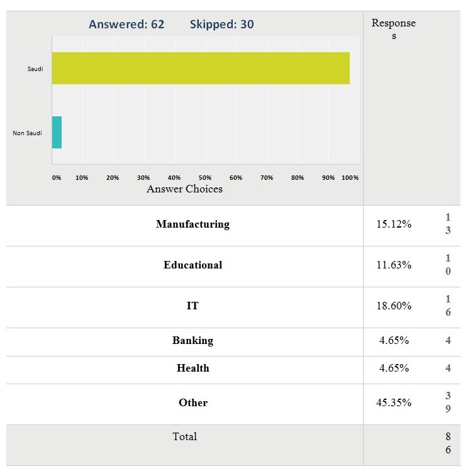The image size is (468, 476).
Task: Click the Skipped: 30 text
Action: pos(221,25)
